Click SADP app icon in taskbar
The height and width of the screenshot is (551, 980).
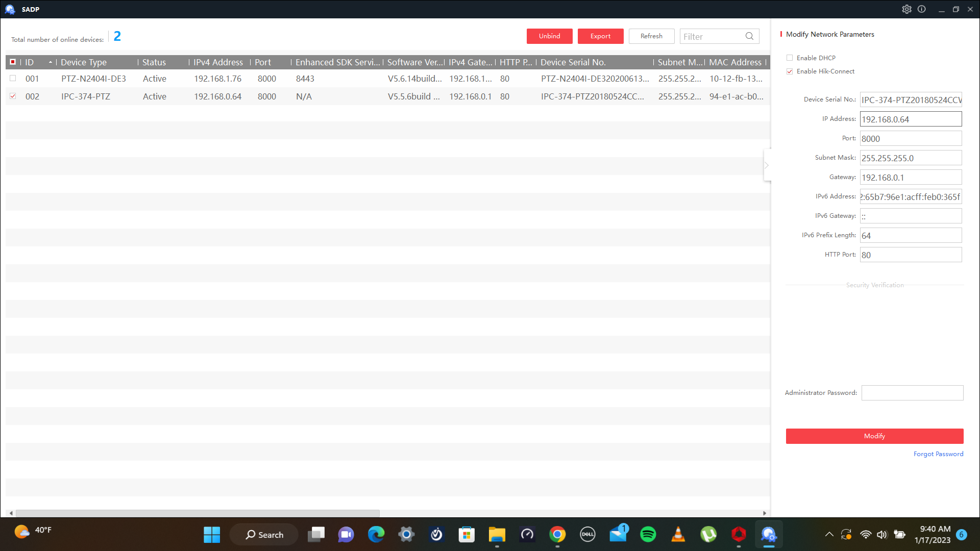click(769, 534)
